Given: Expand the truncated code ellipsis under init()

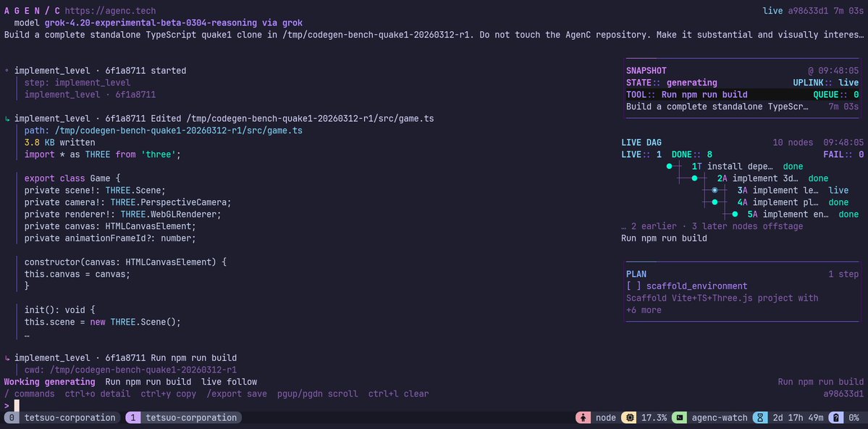Looking at the screenshot, I should pos(27,334).
